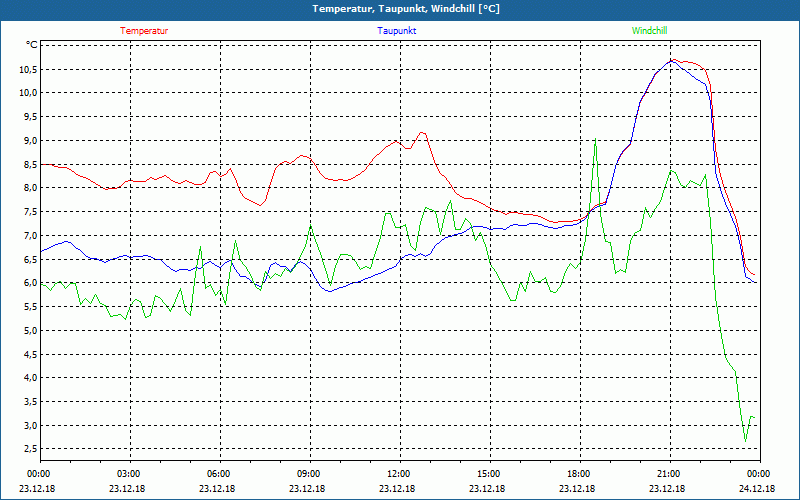Select the blue 'Taupunkt' legend label
Screen dimensions: 800x500
(396, 31)
